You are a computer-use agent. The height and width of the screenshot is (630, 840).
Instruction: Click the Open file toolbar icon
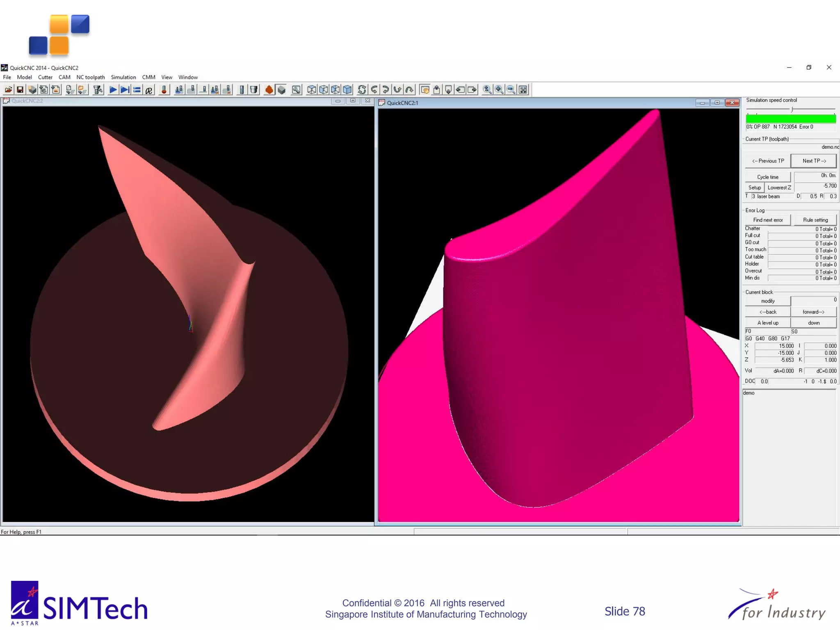(x=8, y=89)
